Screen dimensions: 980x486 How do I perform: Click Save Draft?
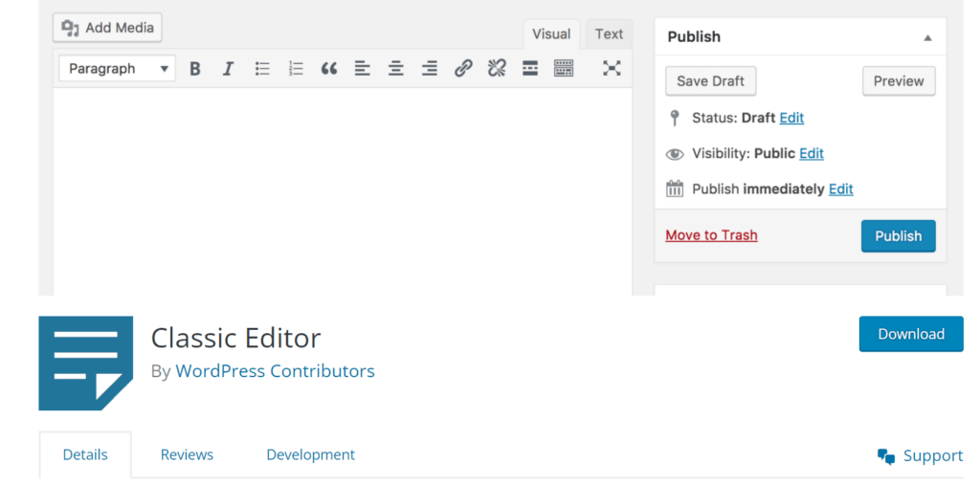click(711, 81)
